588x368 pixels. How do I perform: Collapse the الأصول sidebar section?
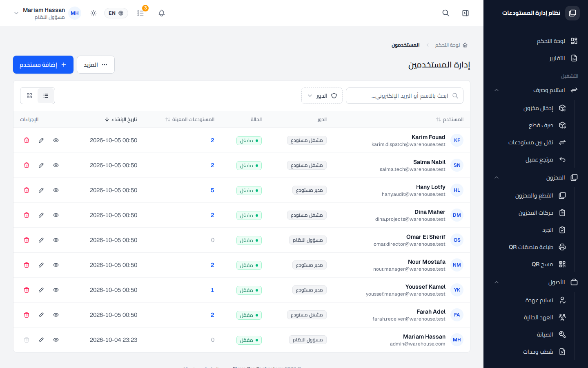(x=497, y=282)
